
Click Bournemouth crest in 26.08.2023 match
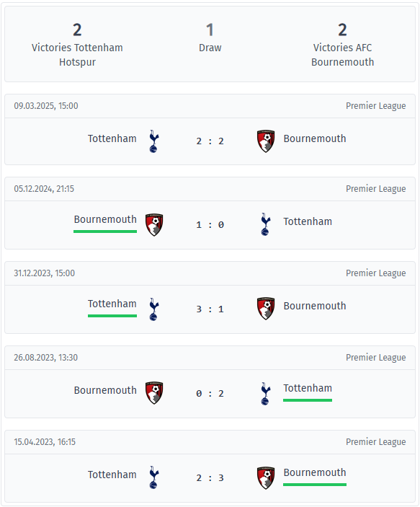[x=154, y=393]
